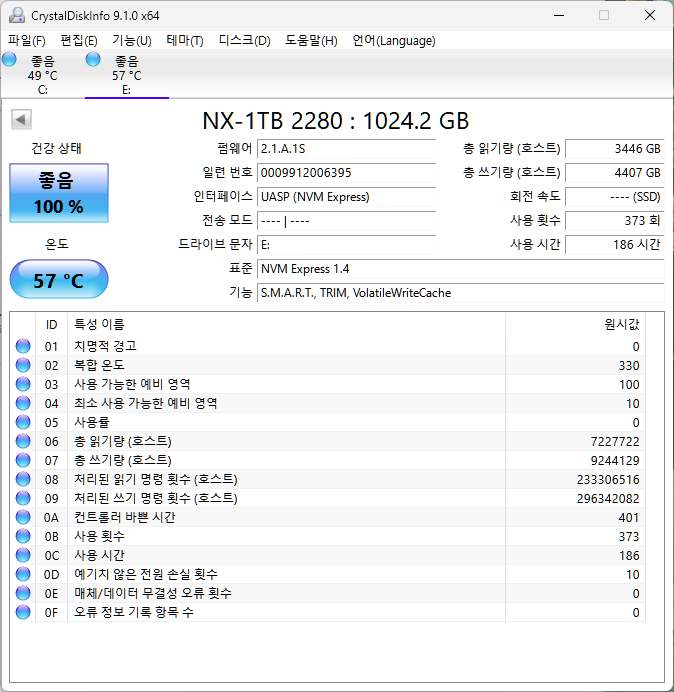This screenshot has width=674, height=692.
Task: Click the CrystalDiskInfo app icon in title bar
Action: tap(17, 15)
